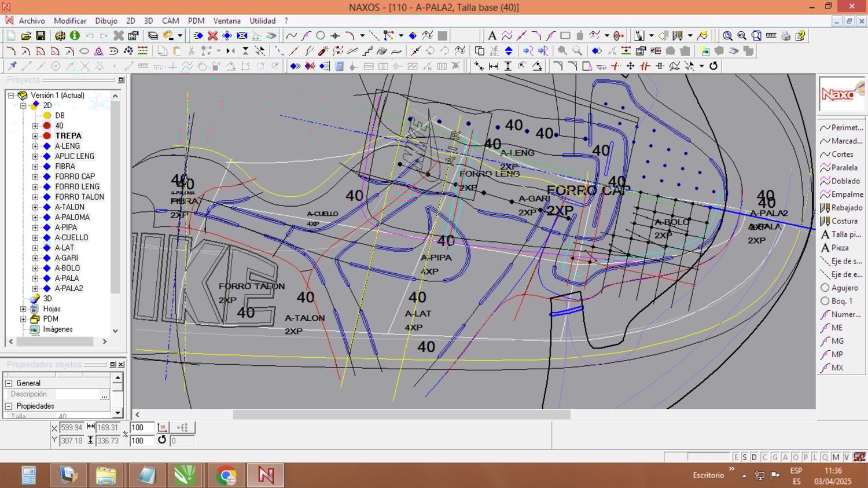Select the Costura line type
868x488 pixels.
[x=841, y=221]
